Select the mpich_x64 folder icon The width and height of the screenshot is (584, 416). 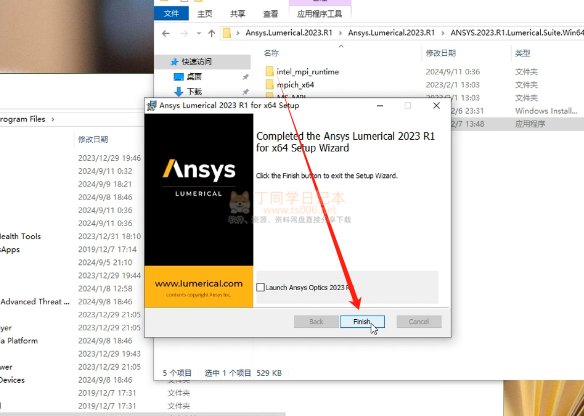pos(270,85)
